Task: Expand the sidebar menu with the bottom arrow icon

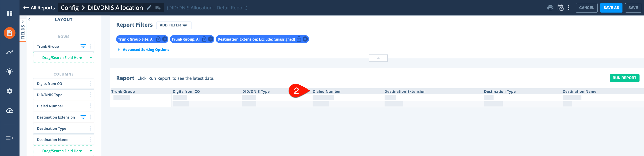Action: (9, 138)
